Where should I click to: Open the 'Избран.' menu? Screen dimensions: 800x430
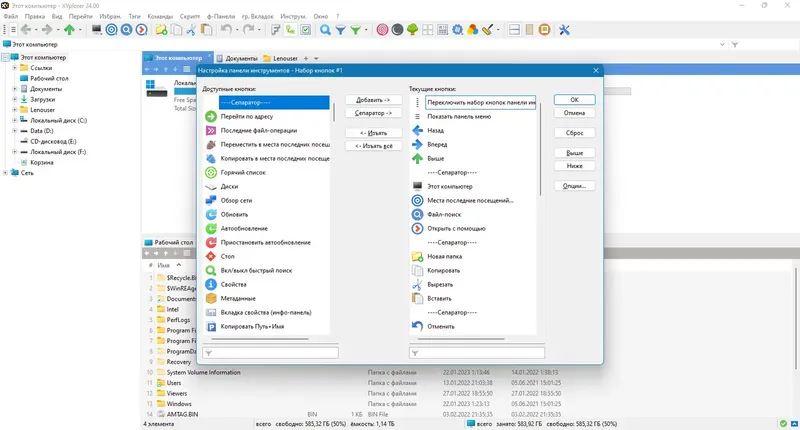(110, 16)
